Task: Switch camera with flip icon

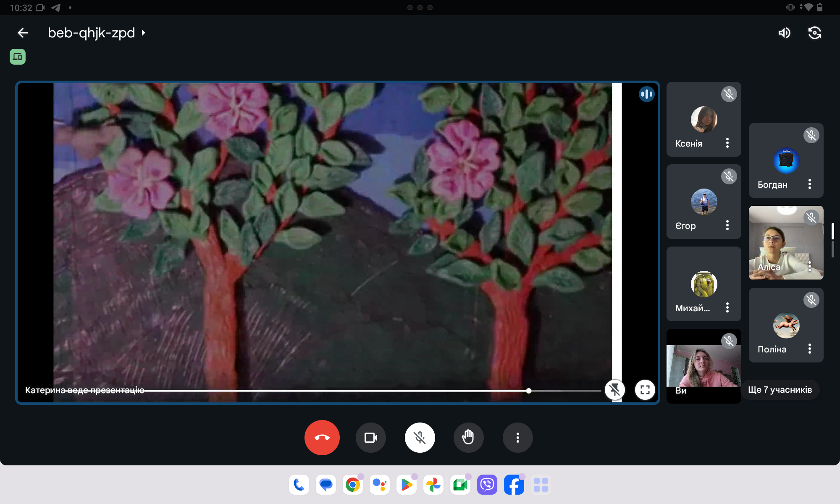Action: tap(814, 33)
